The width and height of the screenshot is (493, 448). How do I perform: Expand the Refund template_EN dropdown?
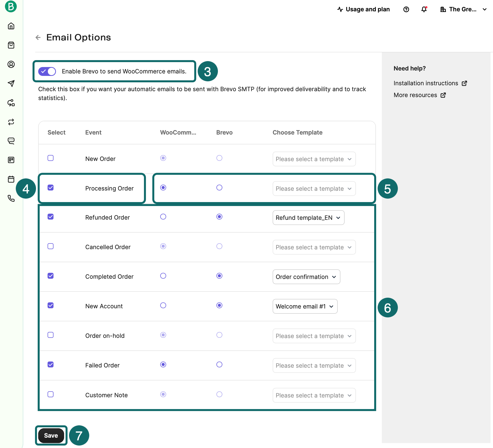(308, 218)
